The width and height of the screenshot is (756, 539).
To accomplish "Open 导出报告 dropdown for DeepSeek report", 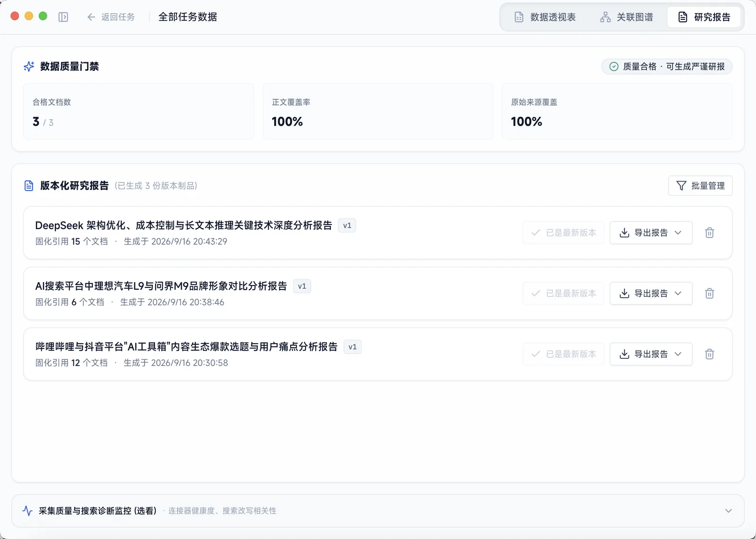I will pyautogui.click(x=651, y=233).
